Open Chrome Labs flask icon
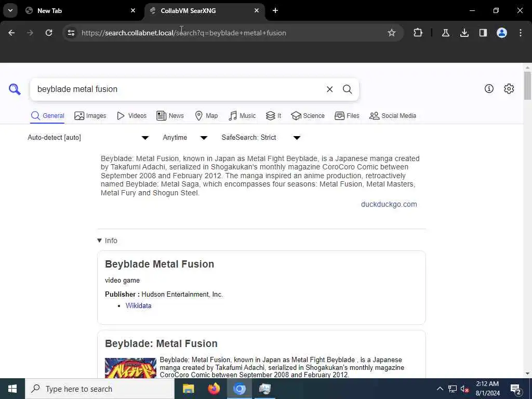The image size is (532, 399). click(445, 33)
